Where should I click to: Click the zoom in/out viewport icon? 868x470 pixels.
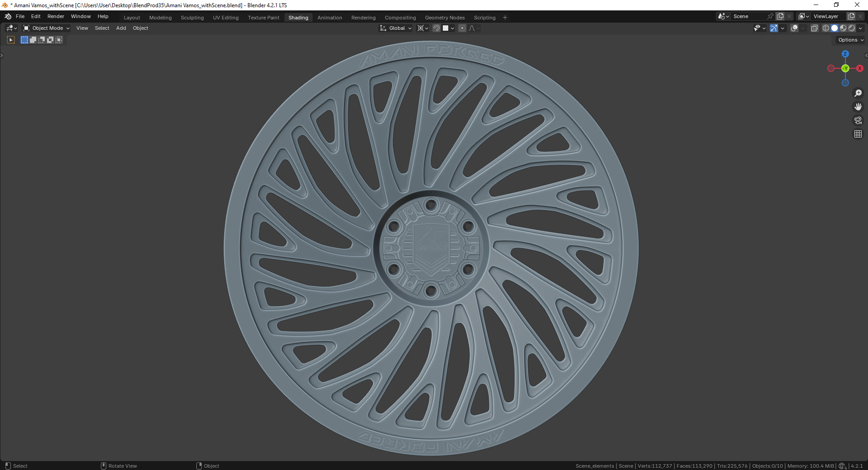point(858,93)
